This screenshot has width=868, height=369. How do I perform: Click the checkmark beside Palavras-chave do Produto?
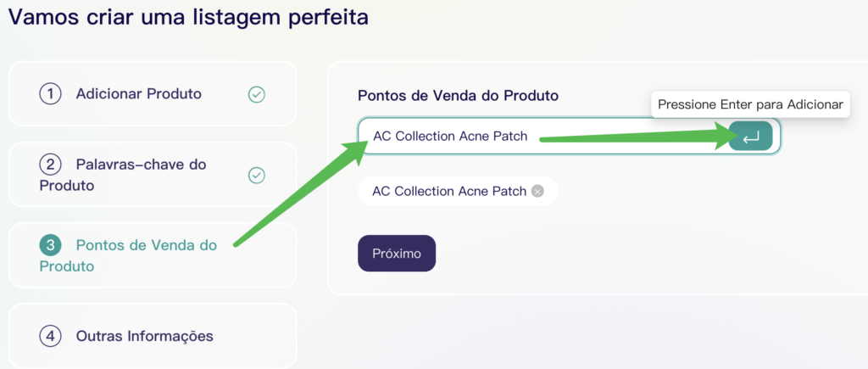[x=256, y=175]
